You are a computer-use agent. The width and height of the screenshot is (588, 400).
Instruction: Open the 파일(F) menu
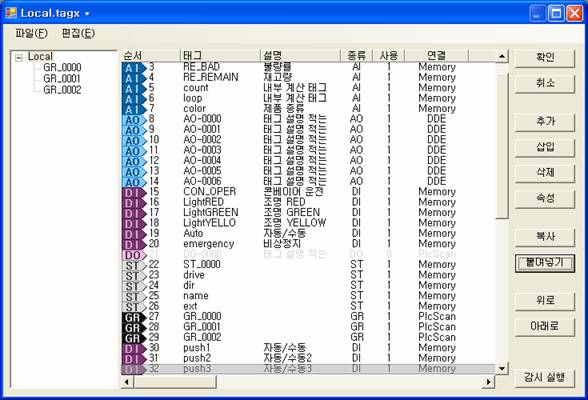31,33
